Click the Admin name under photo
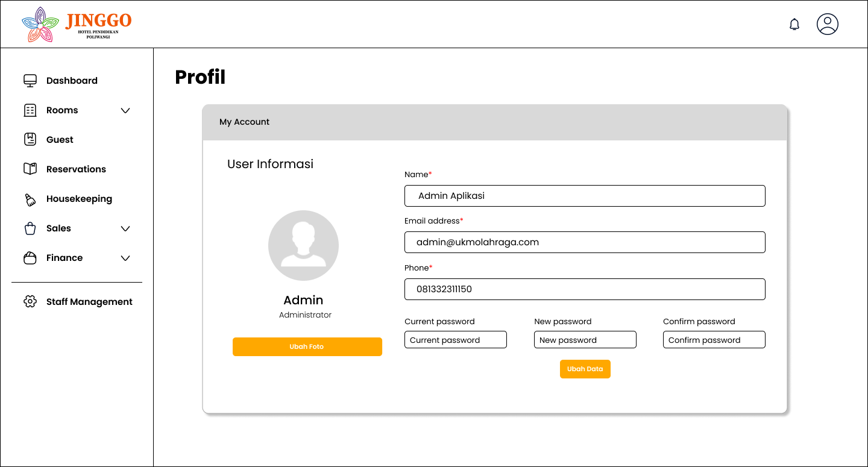 pyautogui.click(x=303, y=300)
